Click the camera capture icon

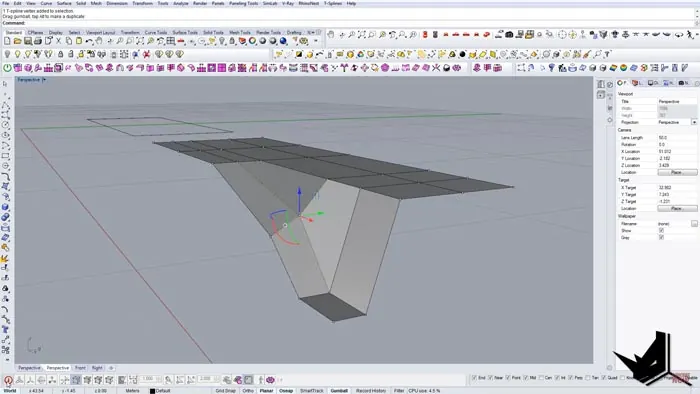(x=509, y=34)
